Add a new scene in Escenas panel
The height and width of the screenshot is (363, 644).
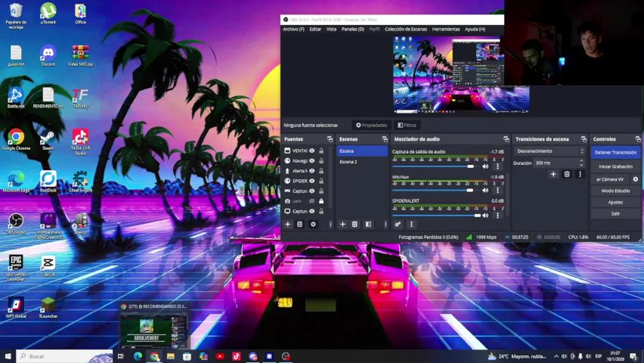tap(343, 224)
